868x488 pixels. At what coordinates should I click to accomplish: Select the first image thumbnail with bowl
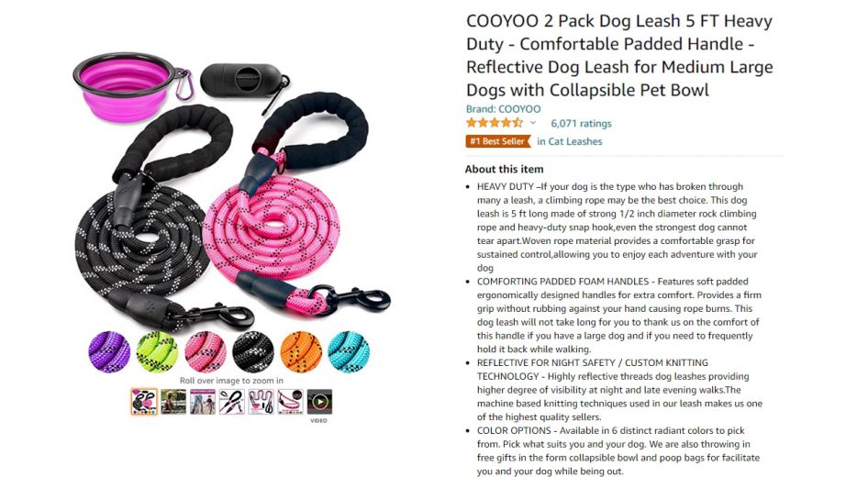point(144,402)
